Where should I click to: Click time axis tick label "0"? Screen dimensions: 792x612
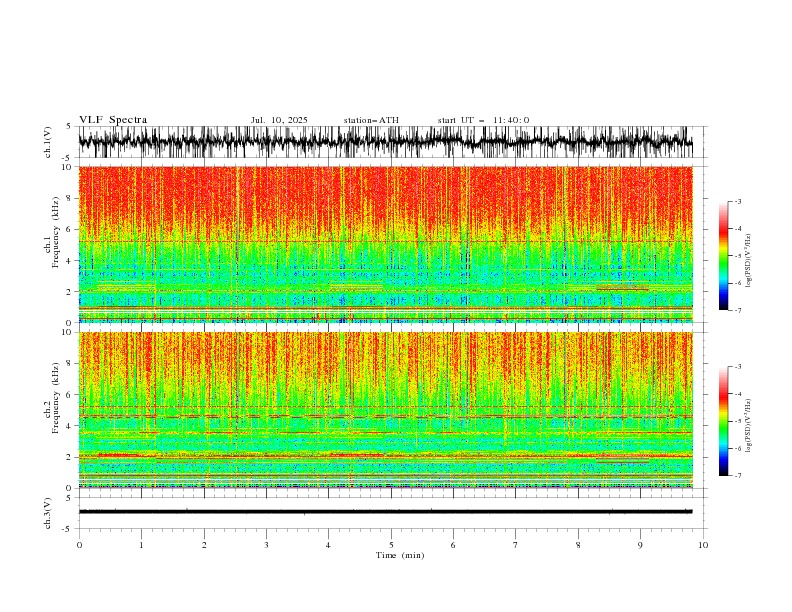coord(79,545)
